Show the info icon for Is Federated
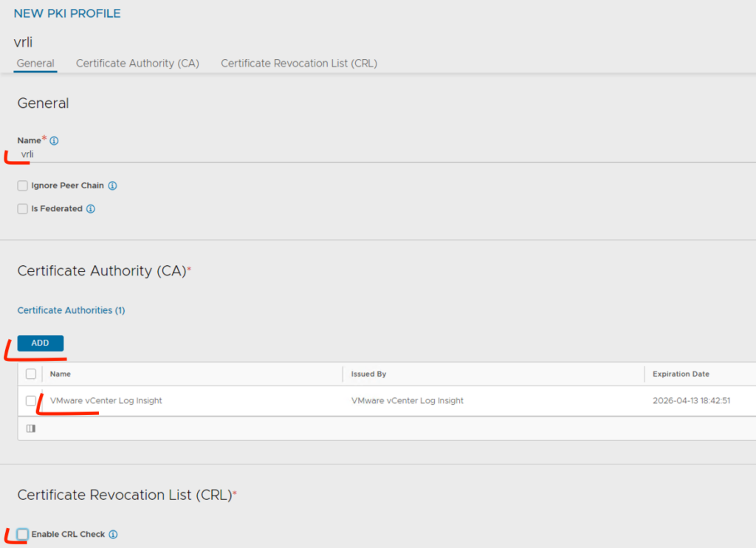 (91, 209)
